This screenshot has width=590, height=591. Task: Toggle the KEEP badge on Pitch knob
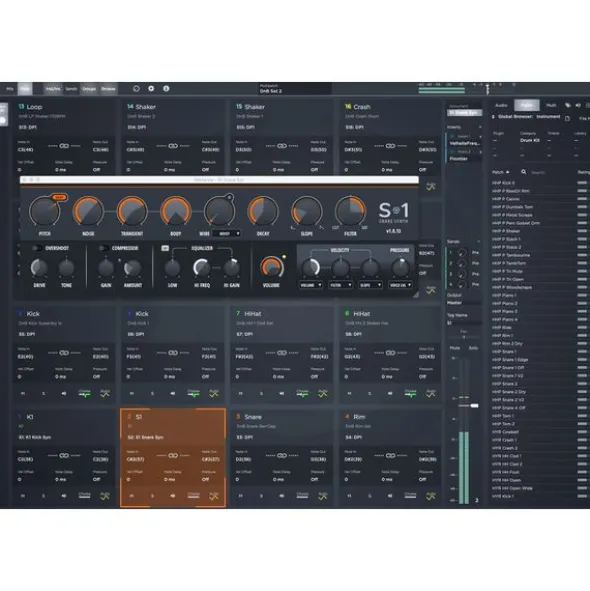pyautogui.click(x=59, y=197)
